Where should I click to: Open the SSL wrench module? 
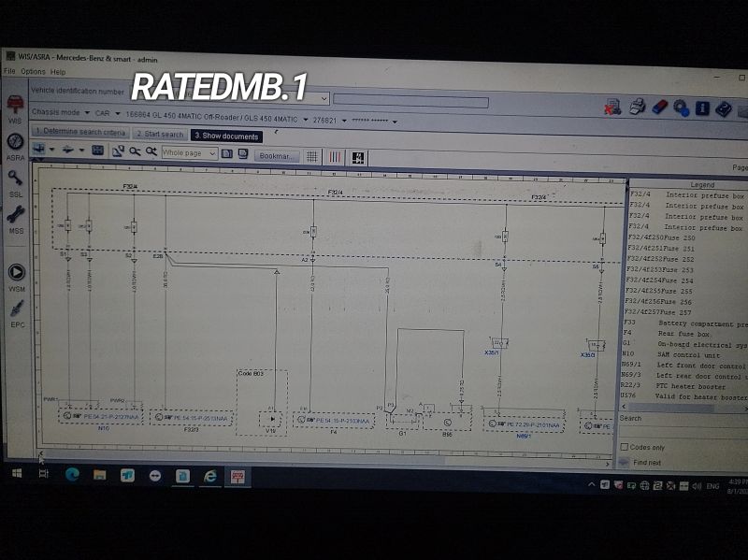[15, 183]
